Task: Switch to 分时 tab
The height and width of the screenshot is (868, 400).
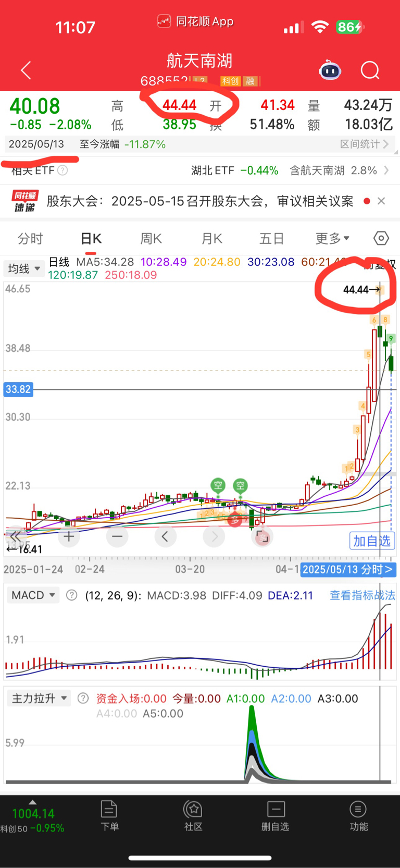Action: coord(30,238)
